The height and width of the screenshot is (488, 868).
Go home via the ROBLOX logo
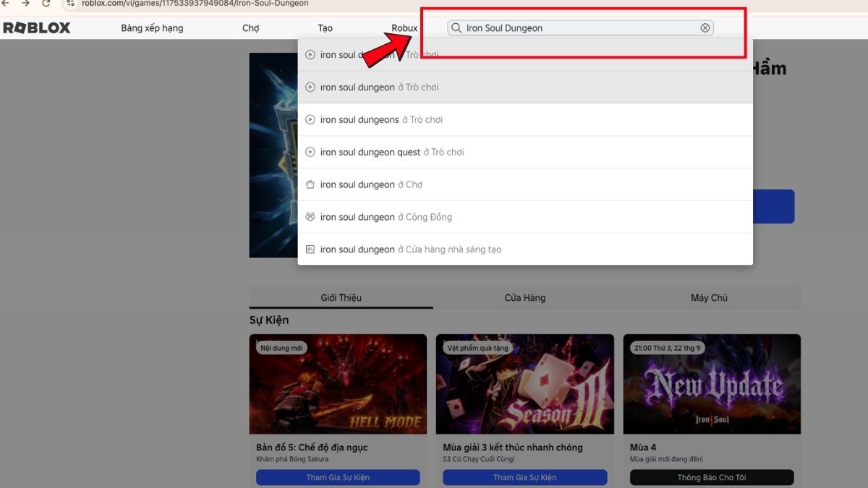pos(37,28)
